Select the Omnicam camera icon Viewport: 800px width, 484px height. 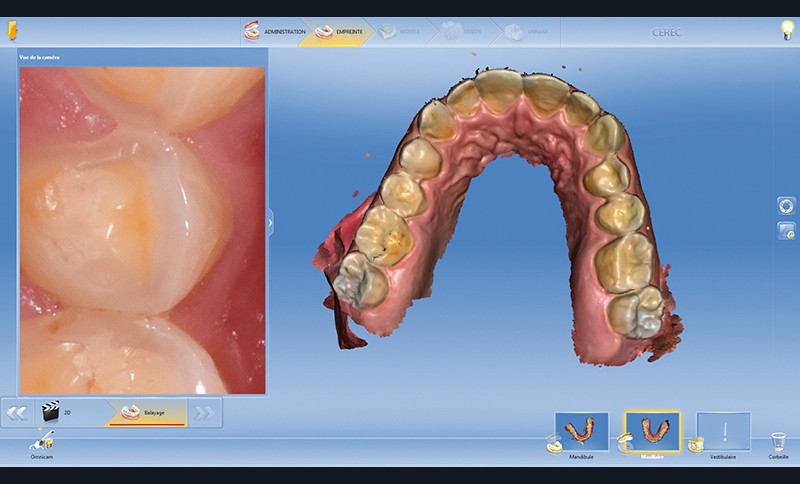(x=45, y=440)
